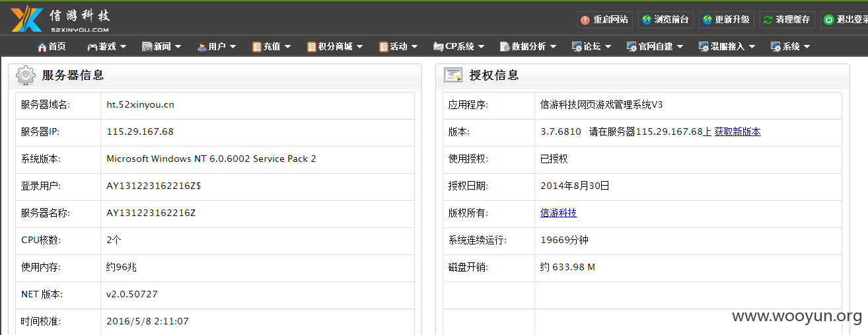Select the server IP 115.29.167.68 value

[x=140, y=131]
